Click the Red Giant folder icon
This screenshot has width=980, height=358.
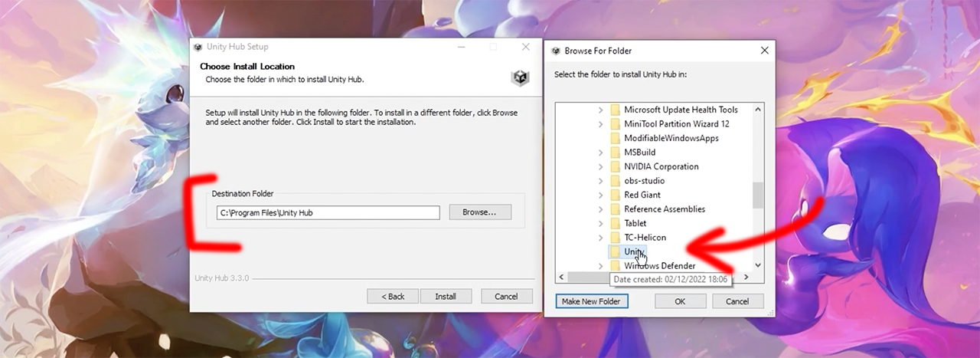615,195
